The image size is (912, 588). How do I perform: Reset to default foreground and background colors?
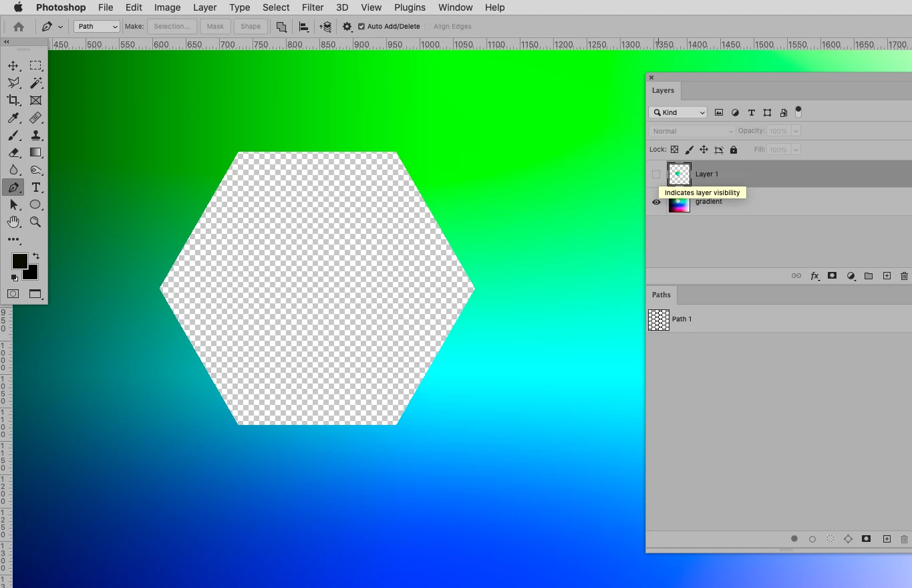coord(15,277)
